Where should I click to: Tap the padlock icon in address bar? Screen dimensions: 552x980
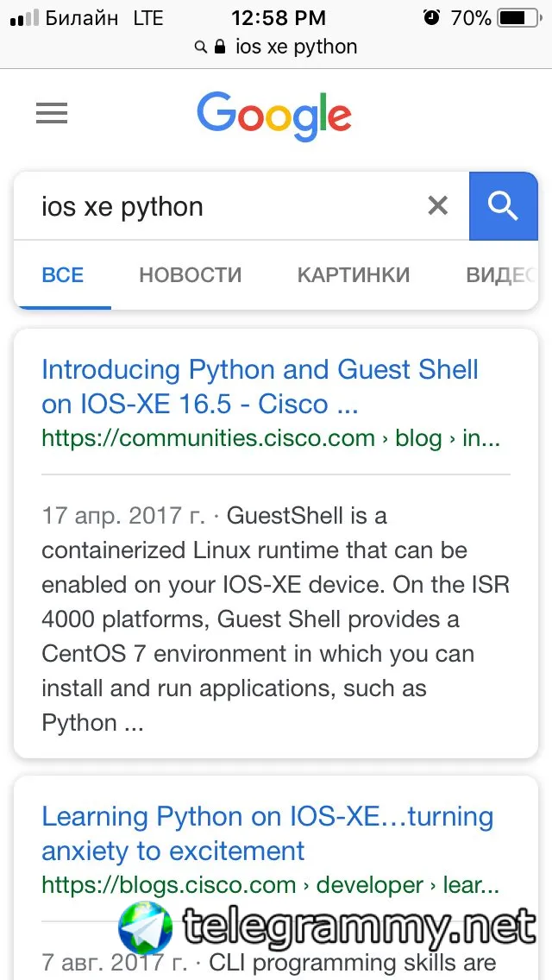point(219,47)
